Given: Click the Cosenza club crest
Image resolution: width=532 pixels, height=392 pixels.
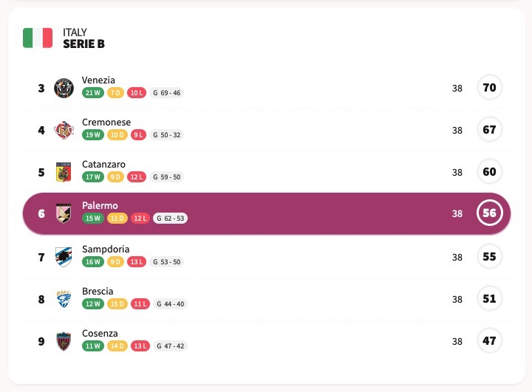Looking at the screenshot, I should 64,341.
